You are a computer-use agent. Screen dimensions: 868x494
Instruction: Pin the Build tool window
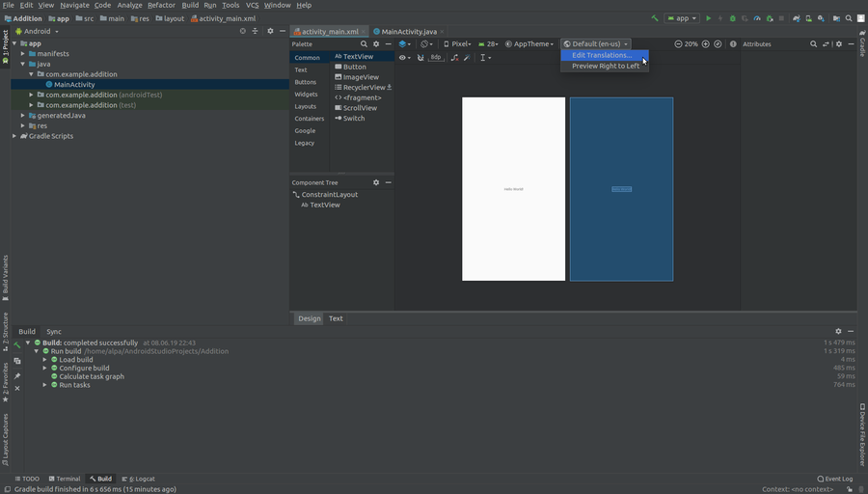click(17, 375)
